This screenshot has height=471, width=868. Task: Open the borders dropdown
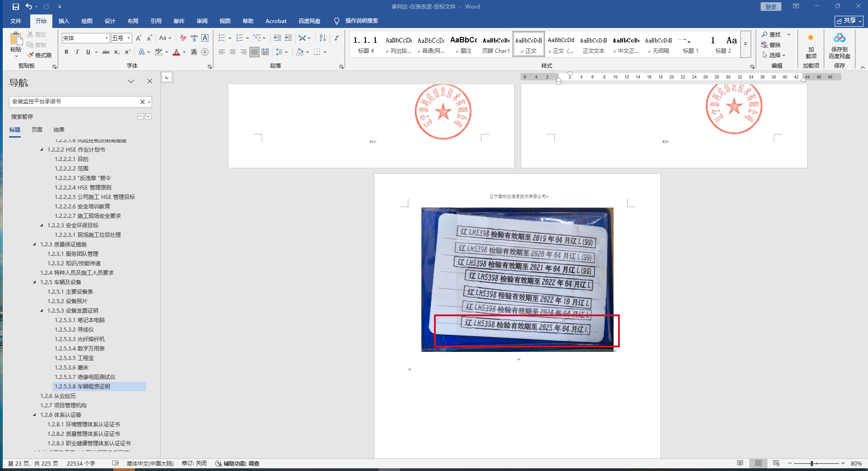pos(325,52)
